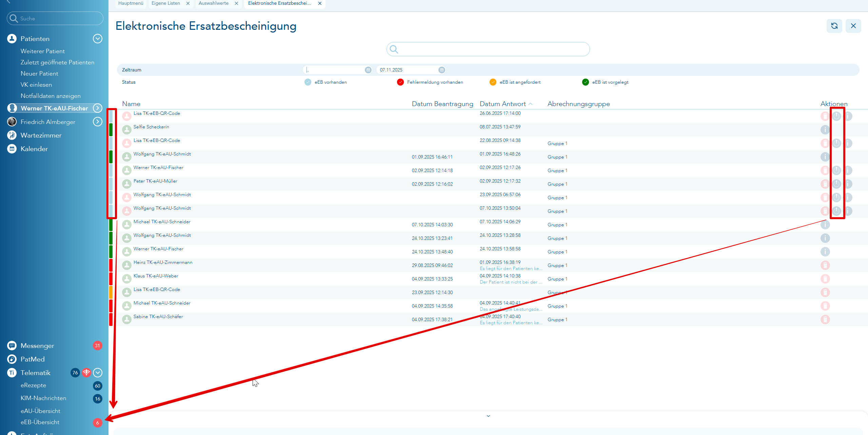Open the info icon for Michael TK-eAU-Schneider on 07.10.2025
Image resolution: width=868 pixels, height=435 pixels.
pos(825,225)
